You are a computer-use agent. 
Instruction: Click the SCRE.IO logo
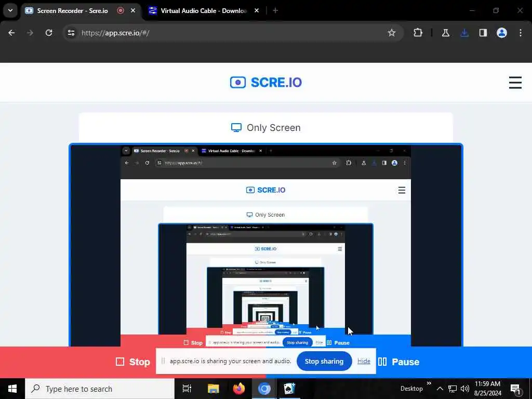[x=266, y=83]
